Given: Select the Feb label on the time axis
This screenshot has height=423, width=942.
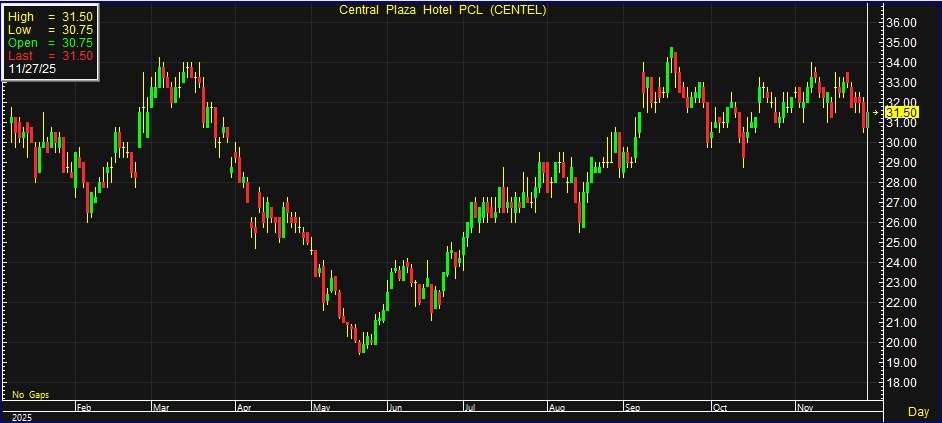Looking at the screenshot, I should pyautogui.click(x=84, y=408).
